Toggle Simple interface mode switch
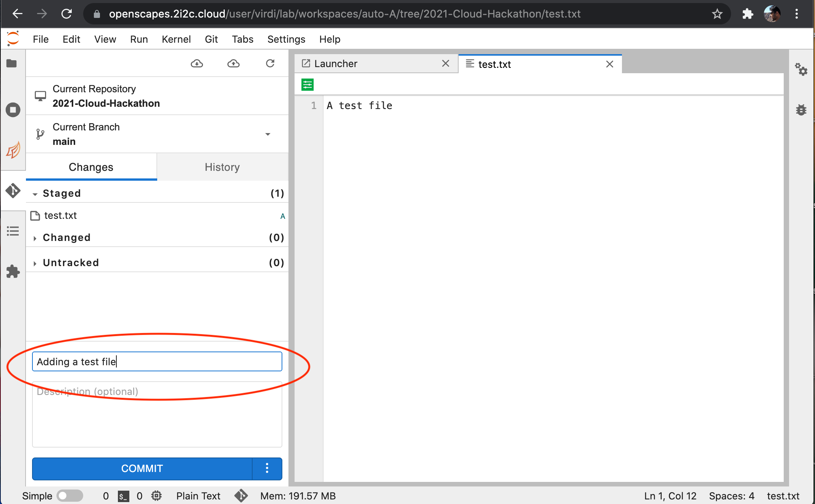This screenshot has width=815, height=504. 70,496
